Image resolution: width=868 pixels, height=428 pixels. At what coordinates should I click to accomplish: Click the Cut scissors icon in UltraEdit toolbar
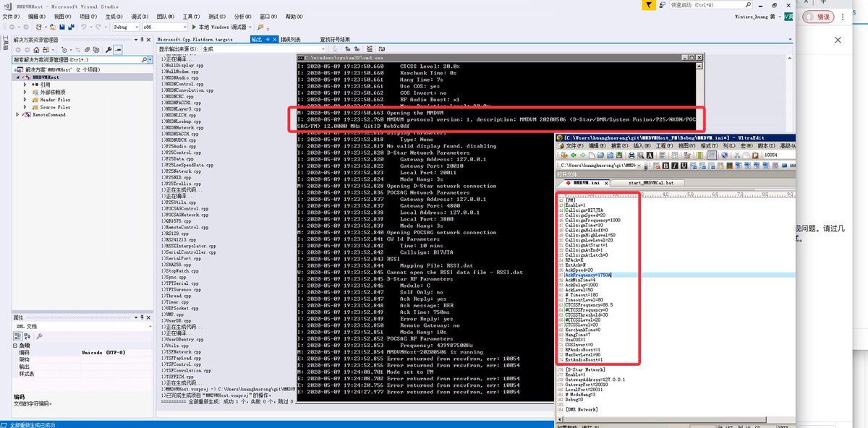[x=737, y=155]
